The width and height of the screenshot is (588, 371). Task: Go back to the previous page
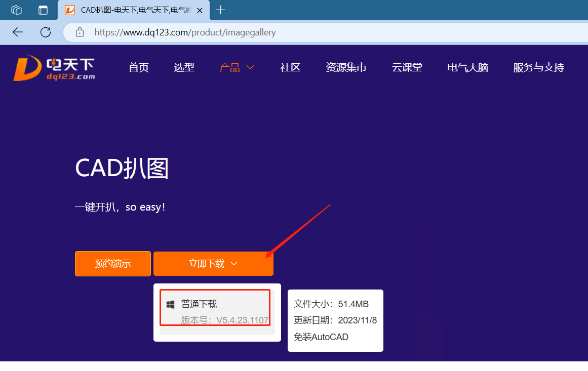[x=18, y=32]
